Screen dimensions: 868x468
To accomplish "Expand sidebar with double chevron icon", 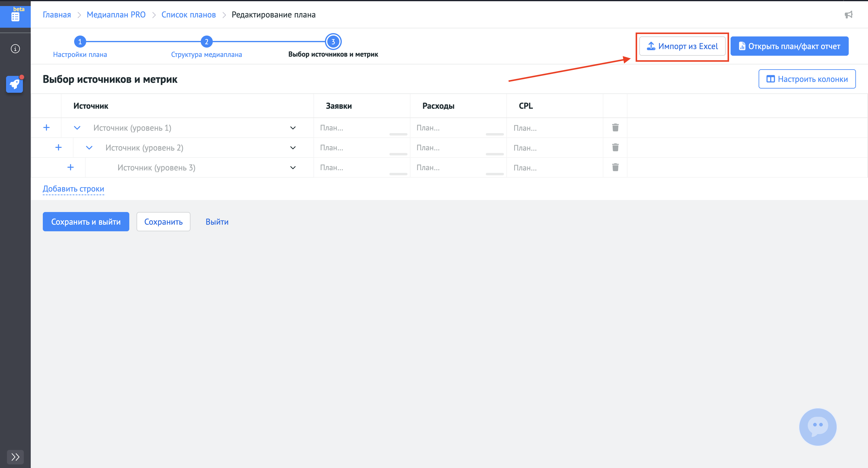I will coord(15,457).
